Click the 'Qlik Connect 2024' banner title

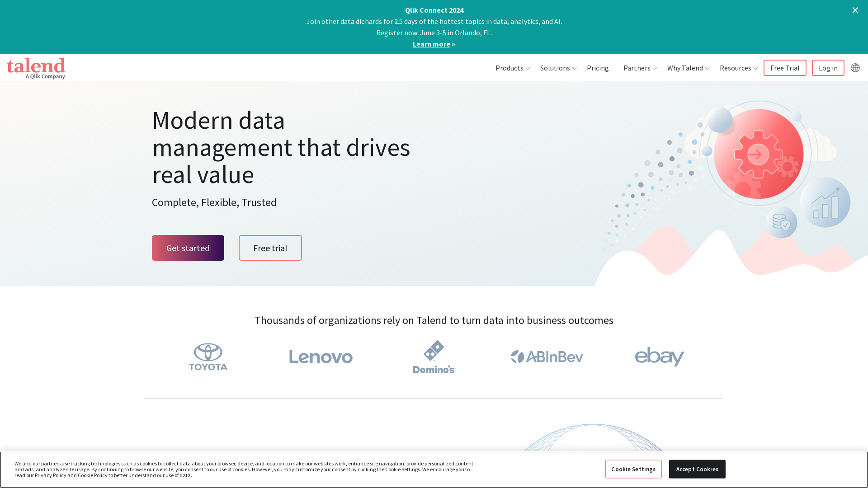434,10
